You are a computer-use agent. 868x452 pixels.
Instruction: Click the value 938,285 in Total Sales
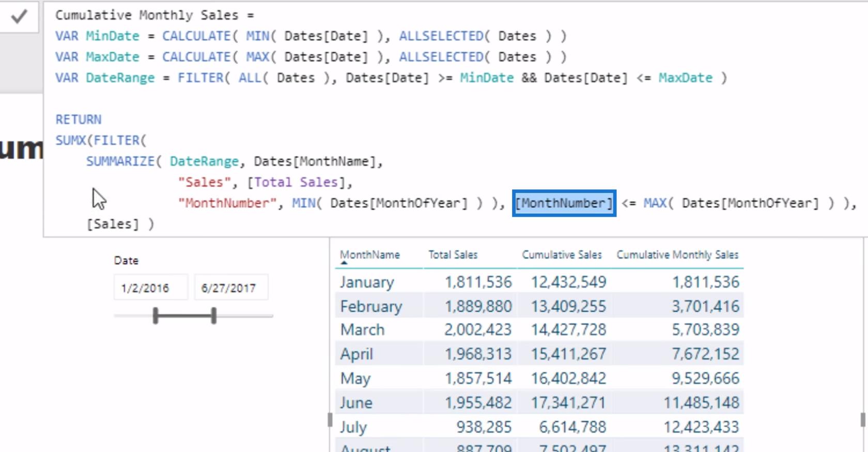(484, 427)
